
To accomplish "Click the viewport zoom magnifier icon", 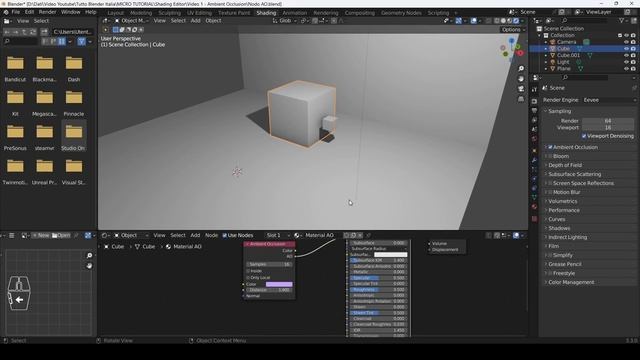I will click(x=521, y=69).
